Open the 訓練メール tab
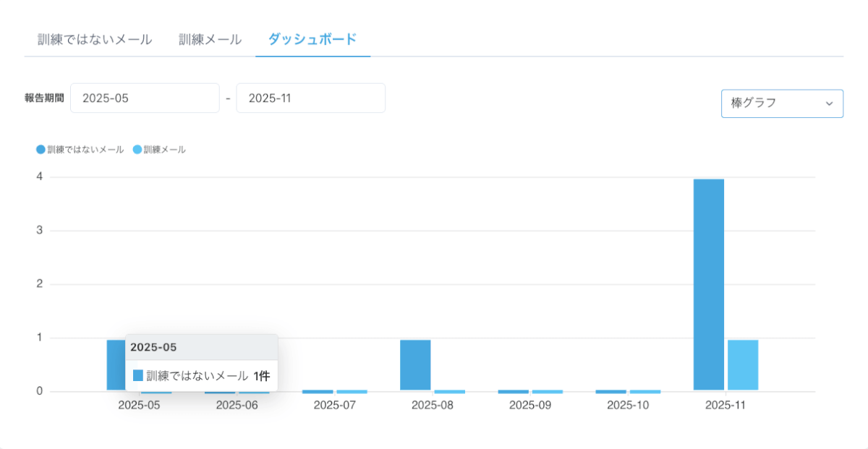The image size is (868, 449). coord(210,39)
